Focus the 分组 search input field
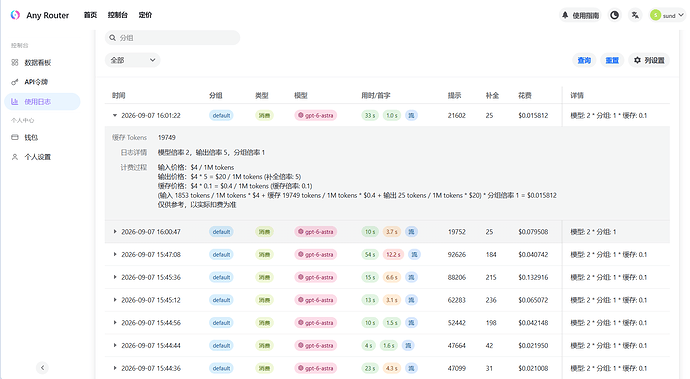This screenshot has width=690, height=379. tap(172, 38)
